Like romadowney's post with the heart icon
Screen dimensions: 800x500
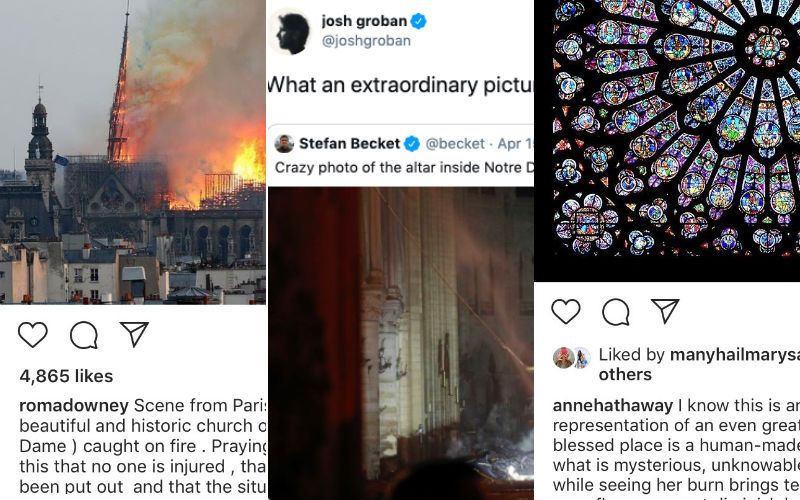coord(33,335)
